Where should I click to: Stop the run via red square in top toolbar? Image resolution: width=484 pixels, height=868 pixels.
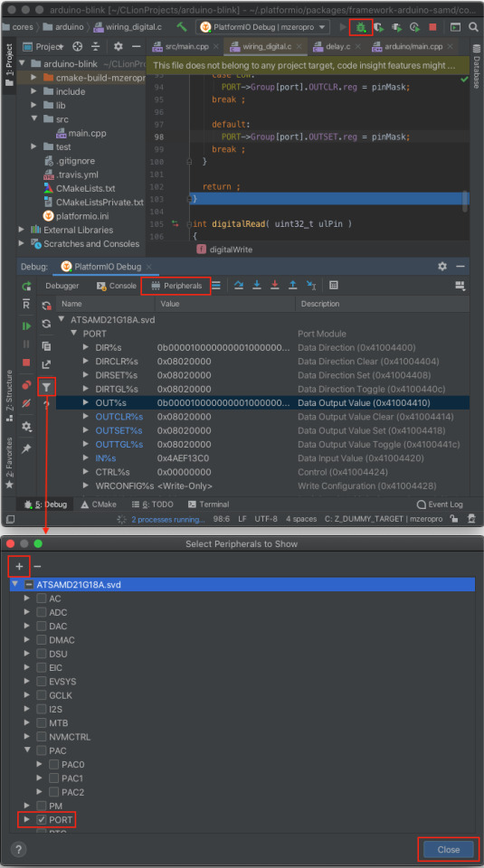432,27
